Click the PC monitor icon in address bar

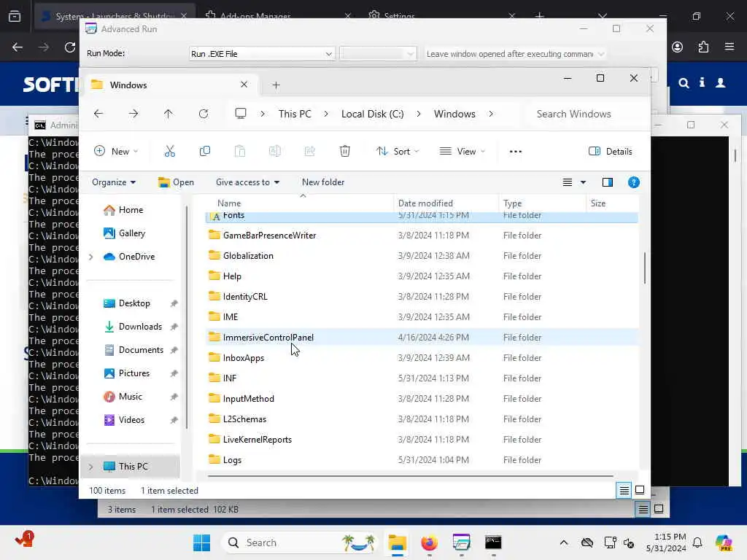(x=241, y=114)
